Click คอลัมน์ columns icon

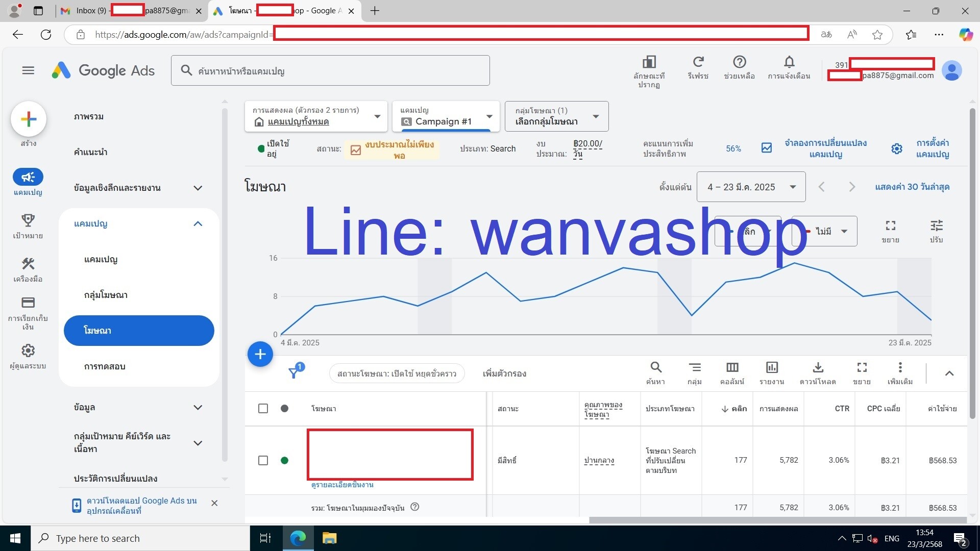click(732, 367)
